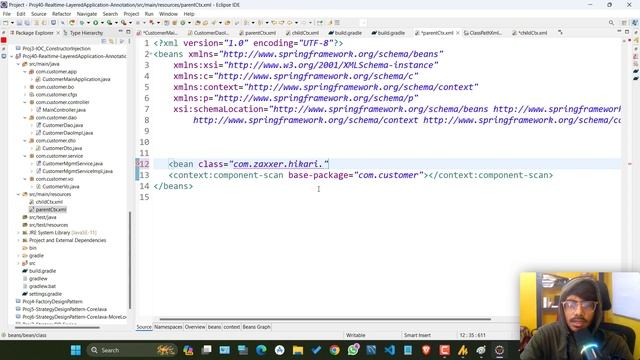This screenshot has width=640, height=360.
Task: Click the Save toolbar icon
Action: point(19,23)
